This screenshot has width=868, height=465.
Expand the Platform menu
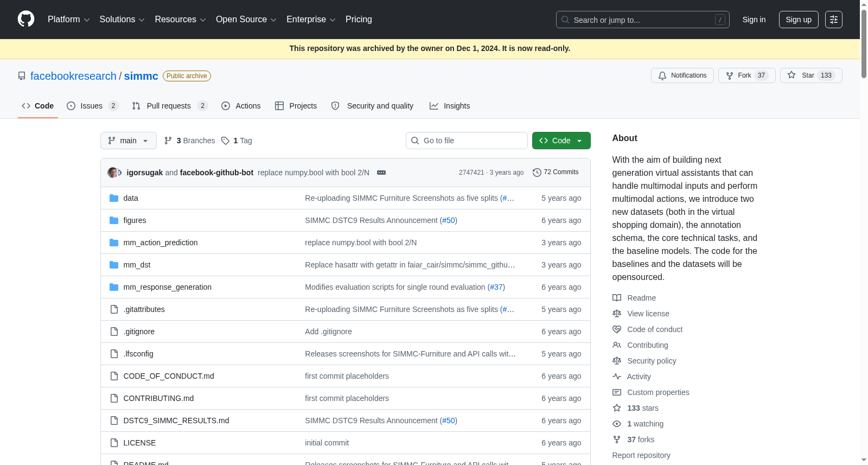[x=68, y=20]
